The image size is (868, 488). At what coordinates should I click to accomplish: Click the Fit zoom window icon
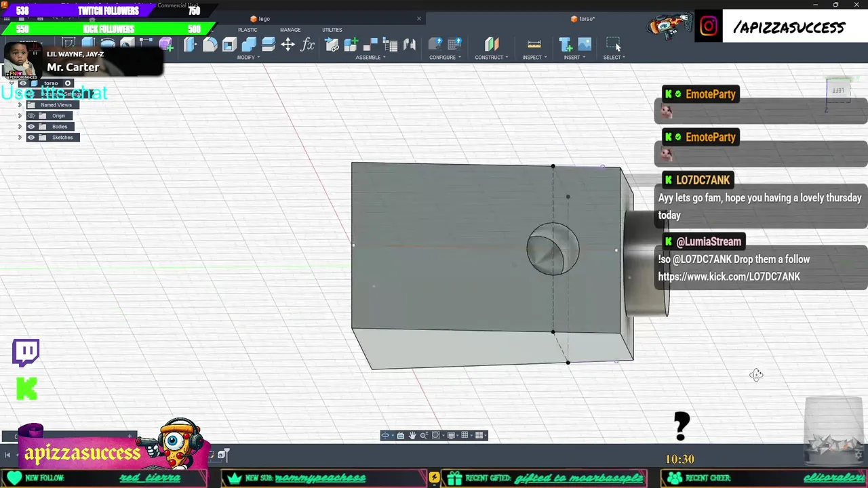pyautogui.click(x=436, y=435)
